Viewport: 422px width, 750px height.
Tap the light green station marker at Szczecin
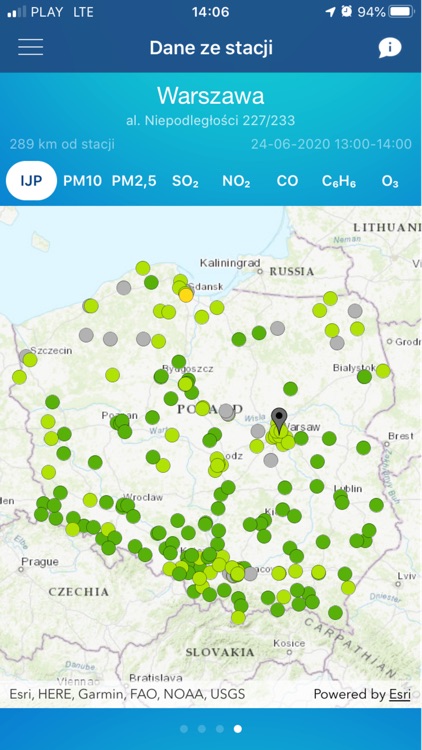click(x=30, y=360)
